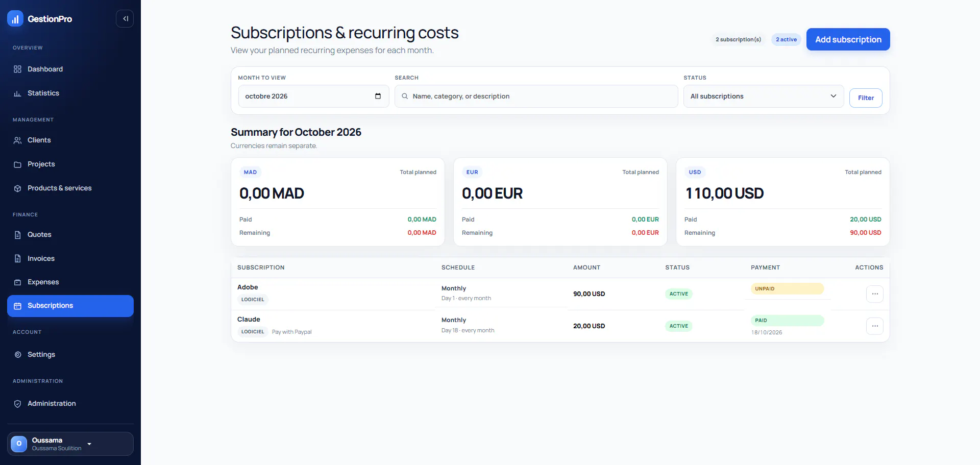Focus the Name, category, or description search field
Screen dimensions: 980x465
point(536,96)
